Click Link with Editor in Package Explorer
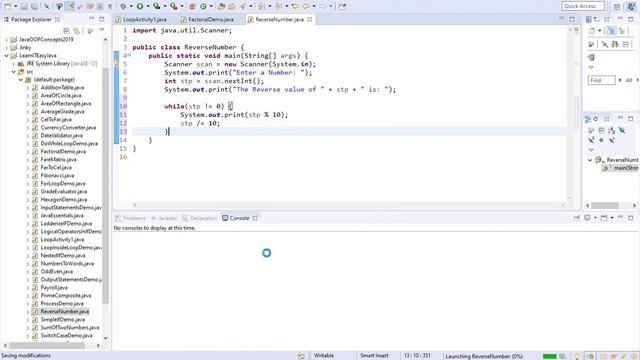This screenshot has width=640, height=360. (76, 31)
